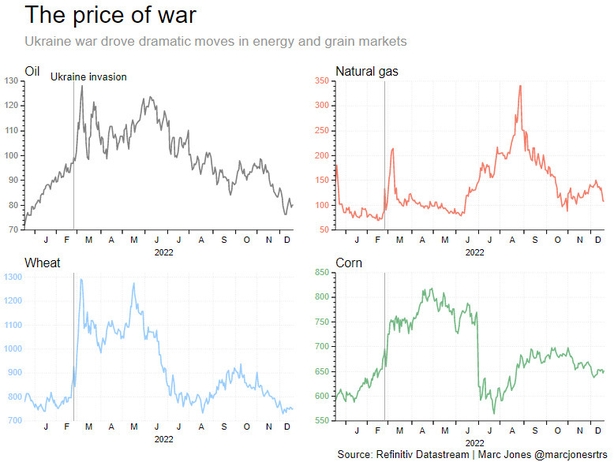This screenshot has width=614, height=462.
Task: Click the 850 tick on Corn axis
Action: [x=322, y=272]
